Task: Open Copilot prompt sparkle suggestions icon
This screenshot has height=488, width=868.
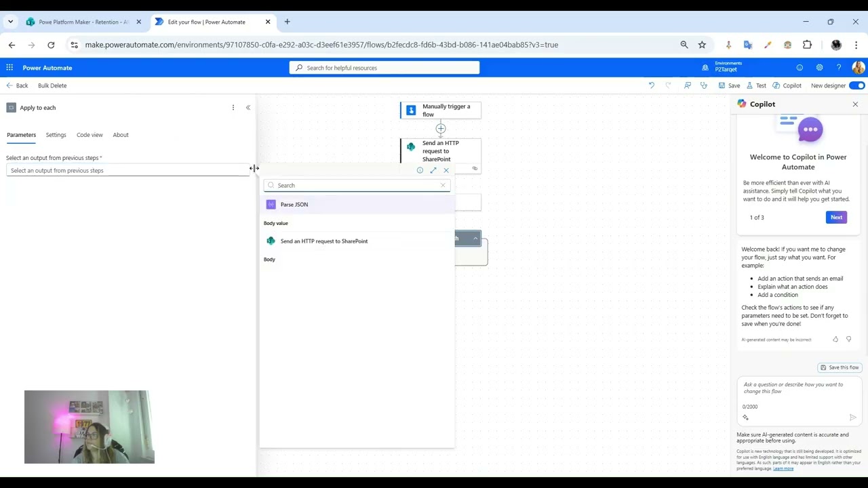Action: [x=745, y=418]
